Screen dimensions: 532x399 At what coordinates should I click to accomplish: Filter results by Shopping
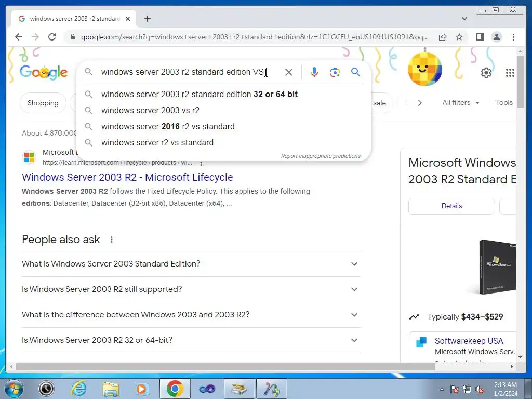point(43,103)
